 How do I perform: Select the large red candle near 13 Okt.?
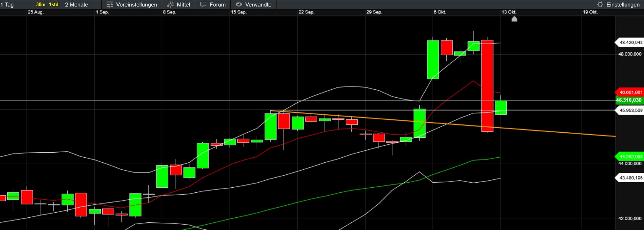[487, 86]
